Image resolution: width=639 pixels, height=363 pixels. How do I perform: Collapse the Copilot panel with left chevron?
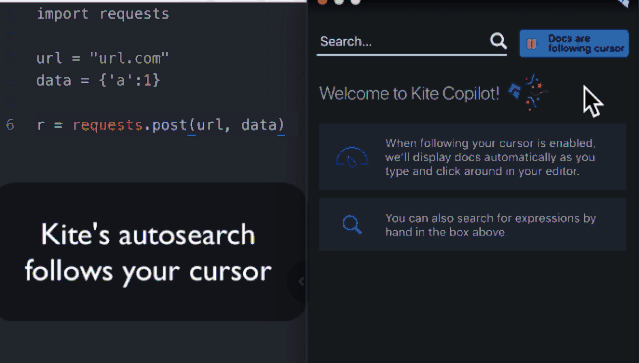(x=301, y=281)
